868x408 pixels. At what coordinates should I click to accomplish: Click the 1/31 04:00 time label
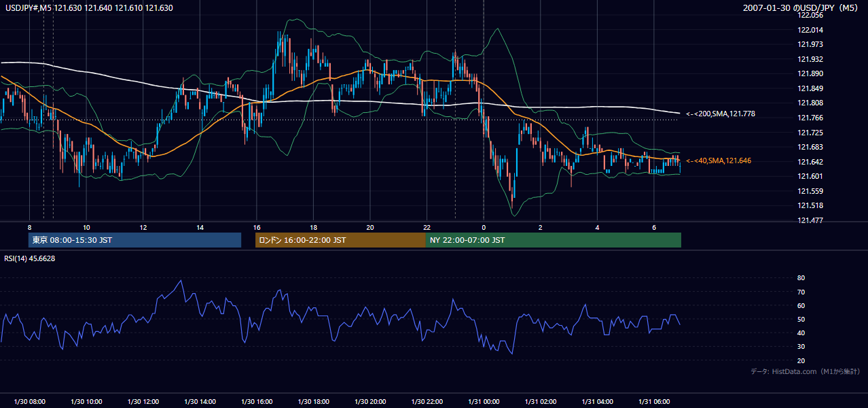coord(598,402)
